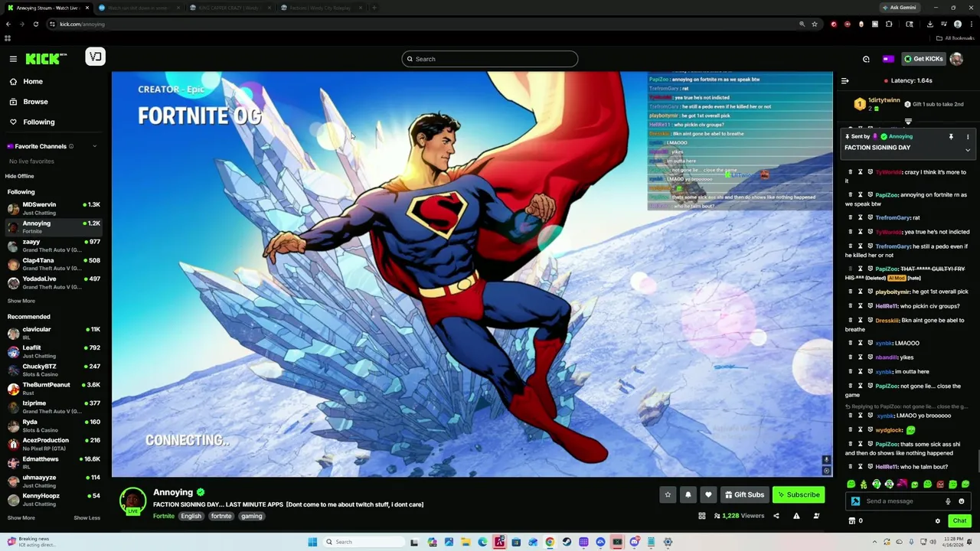Click the chat bubble icon in Kick header

(x=866, y=59)
